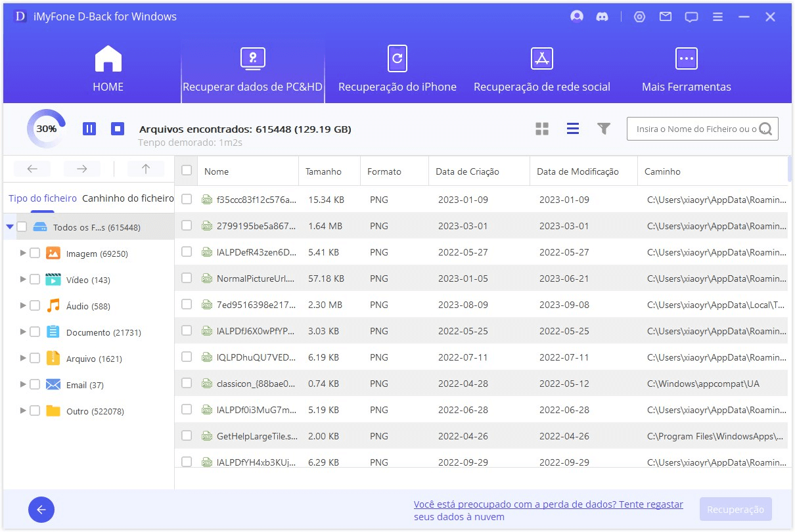
Task: Click the 30% scan progress ring
Action: (46, 129)
